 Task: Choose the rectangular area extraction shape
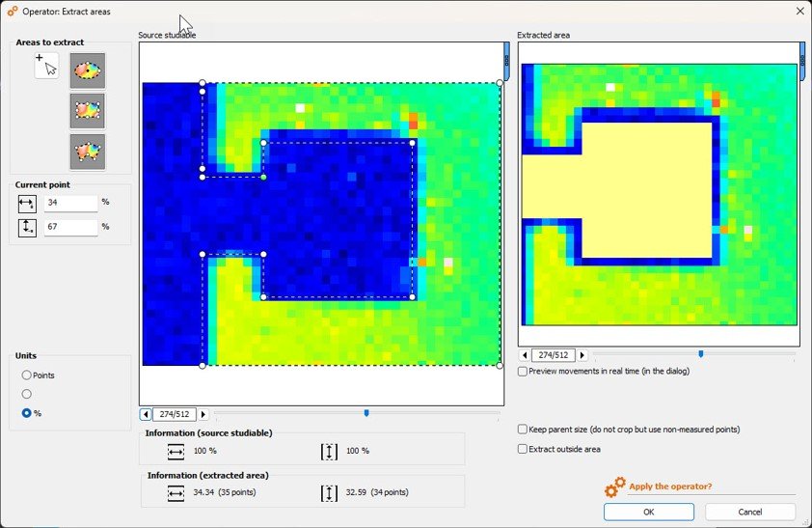tap(88, 111)
